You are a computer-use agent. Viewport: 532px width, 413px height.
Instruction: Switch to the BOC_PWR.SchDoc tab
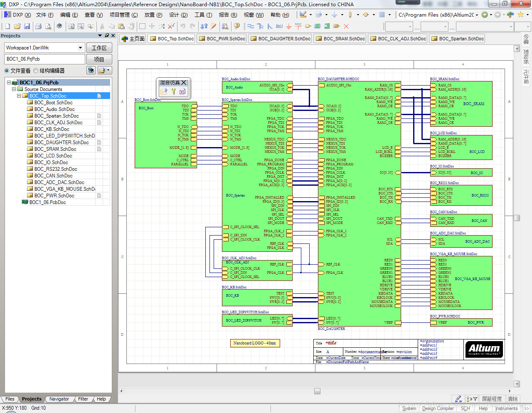tap(222, 39)
